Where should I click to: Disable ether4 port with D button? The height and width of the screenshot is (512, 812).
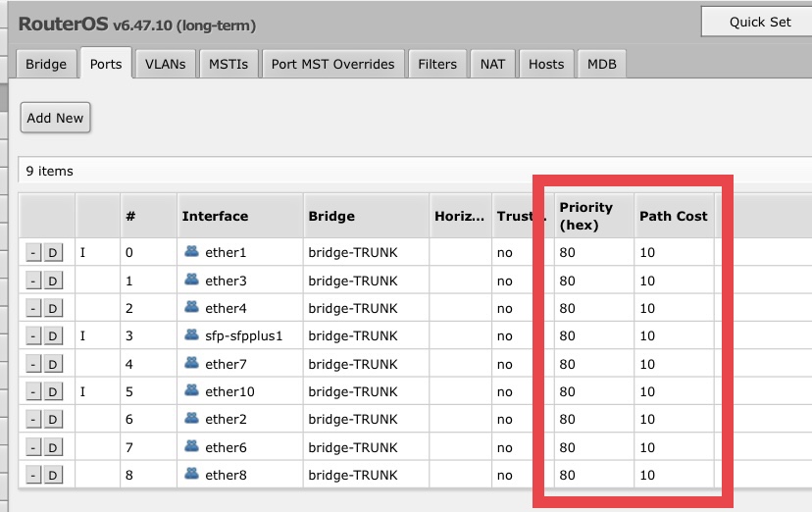click(x=53, y=309)
